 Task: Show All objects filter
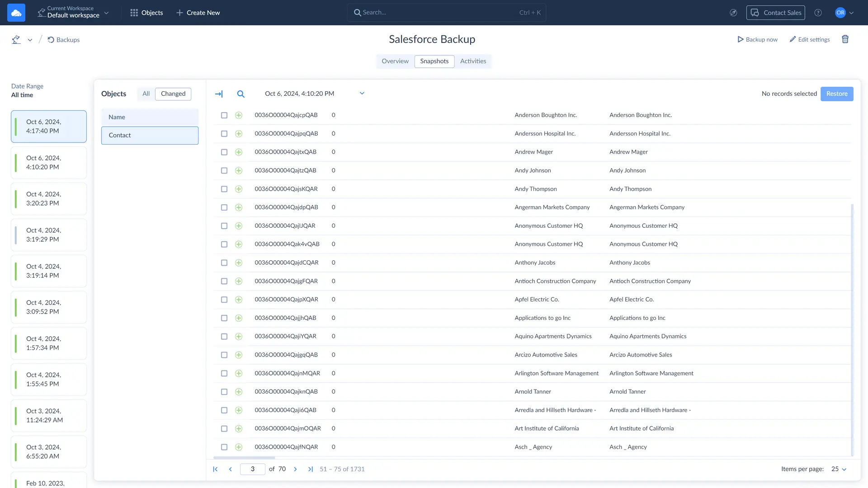coord(146,94)
